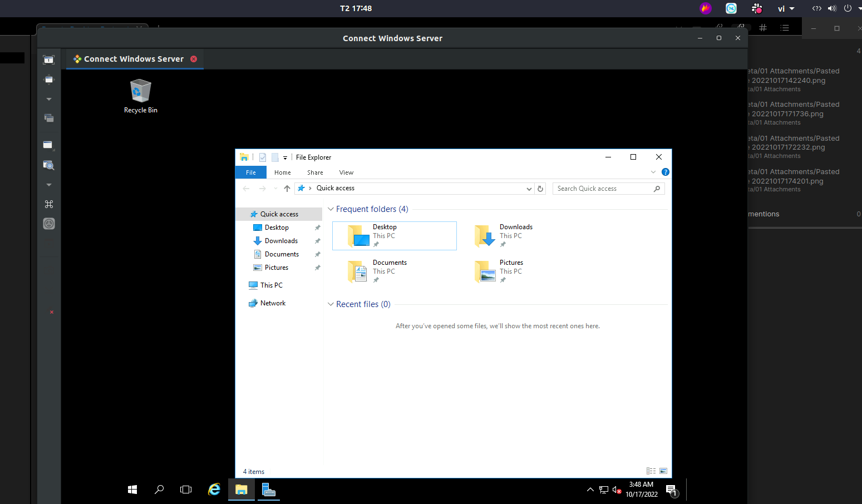Click the Recycle Bin desktop icon
The image size is (862, 504).
(x=140, y=96)
